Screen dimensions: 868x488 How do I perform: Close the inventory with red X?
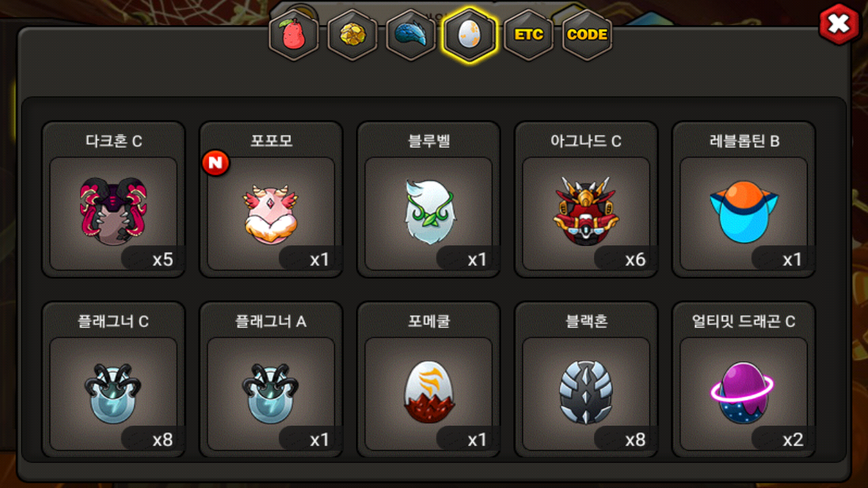(840, 24)
